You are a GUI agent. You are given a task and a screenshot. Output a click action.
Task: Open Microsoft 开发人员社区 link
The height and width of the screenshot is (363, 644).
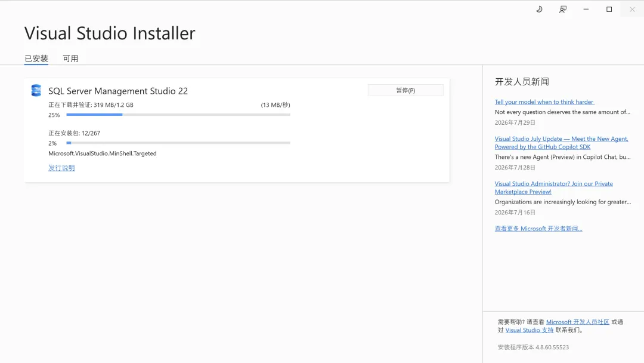tap(577, 322)
